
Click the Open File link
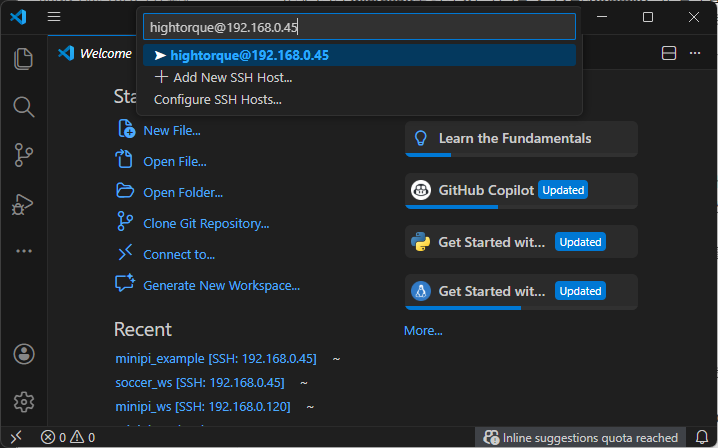(x=175, y=162)
